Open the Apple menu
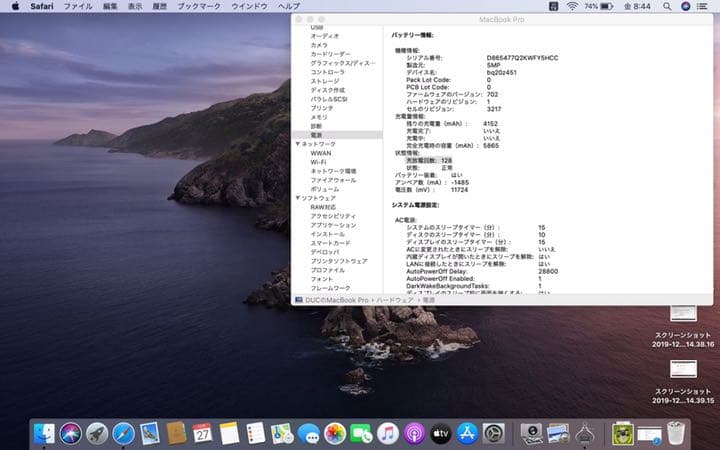The image size is (720, 450). click(x=15, y=6)
